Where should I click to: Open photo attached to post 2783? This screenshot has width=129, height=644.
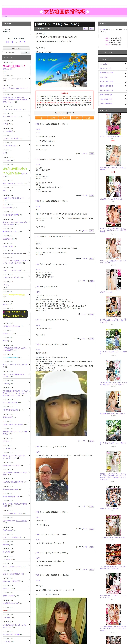(52, 480)
